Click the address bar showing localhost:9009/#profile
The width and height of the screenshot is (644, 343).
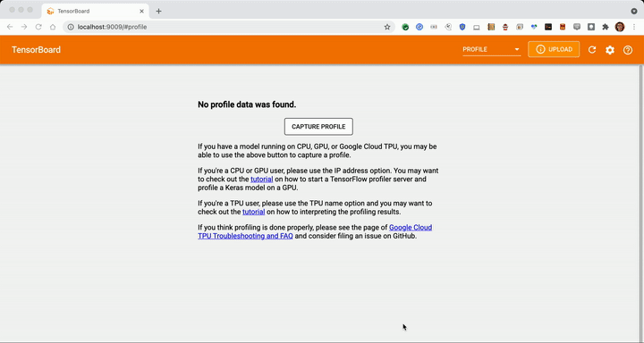click(228, 27)
